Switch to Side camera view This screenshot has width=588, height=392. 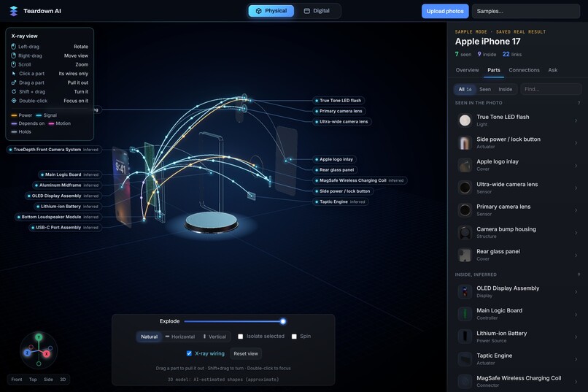[x=48, y=380]
